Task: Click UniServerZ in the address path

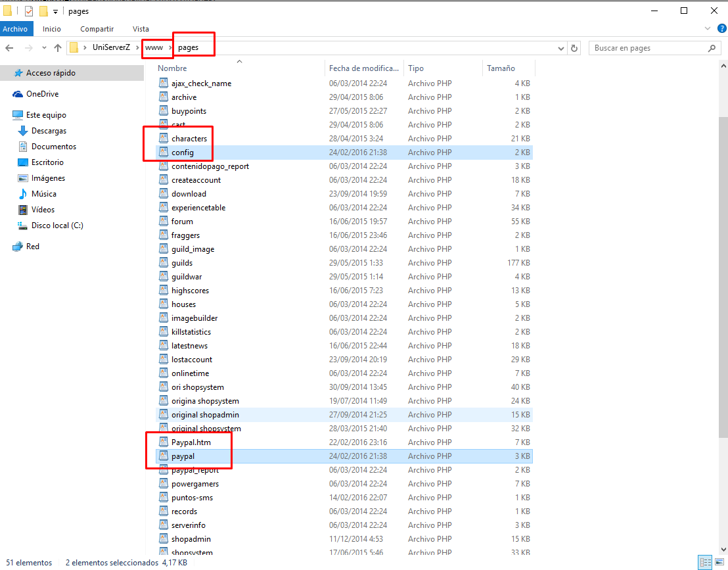Action: [x=111, y=47]
